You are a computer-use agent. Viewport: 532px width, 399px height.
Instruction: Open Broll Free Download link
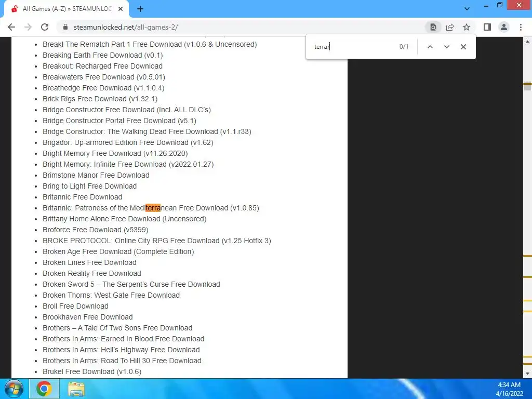[x=76, y=306]
